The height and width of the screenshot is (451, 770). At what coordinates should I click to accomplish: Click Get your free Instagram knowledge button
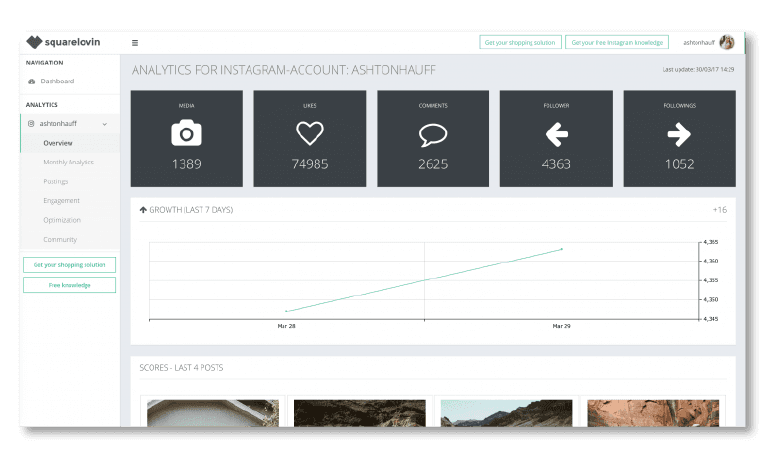coord(616,43)
